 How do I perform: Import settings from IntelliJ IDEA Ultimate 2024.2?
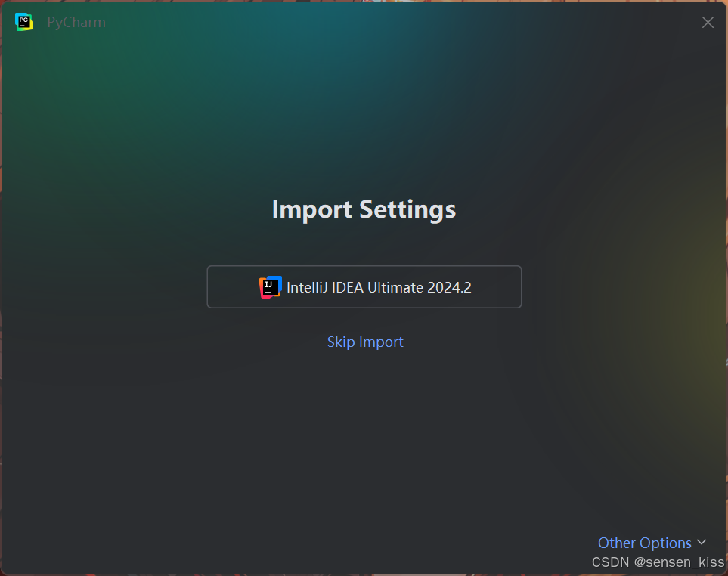[x=364, y=286]
